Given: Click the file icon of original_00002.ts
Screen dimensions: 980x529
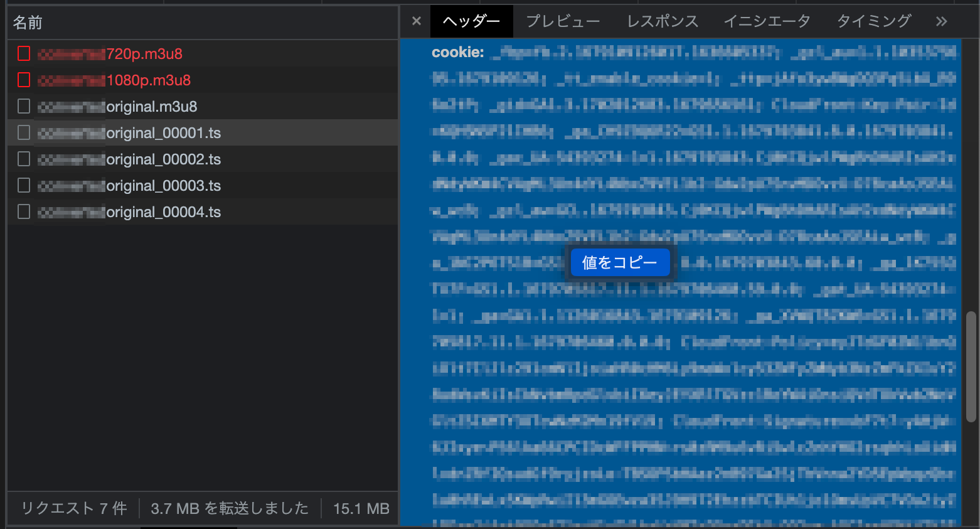Looking at the screenshot, I should coord(24,159).
